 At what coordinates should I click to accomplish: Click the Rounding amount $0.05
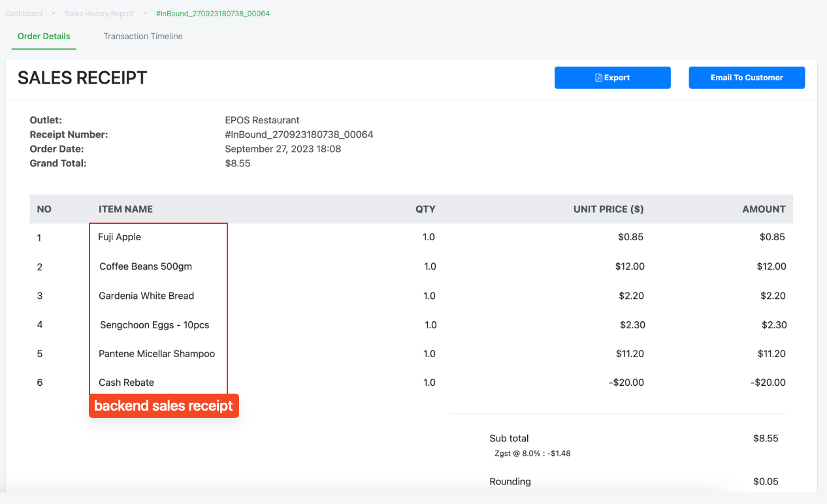point(766,482)
